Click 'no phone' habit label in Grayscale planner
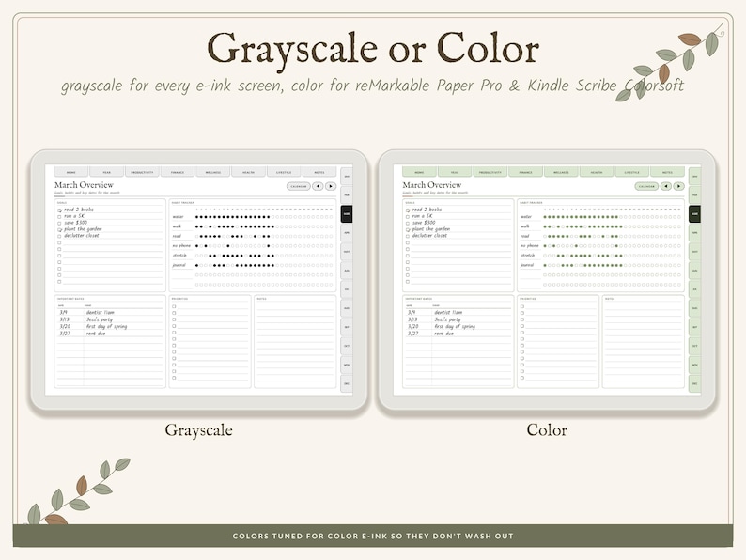 point(181,245)
